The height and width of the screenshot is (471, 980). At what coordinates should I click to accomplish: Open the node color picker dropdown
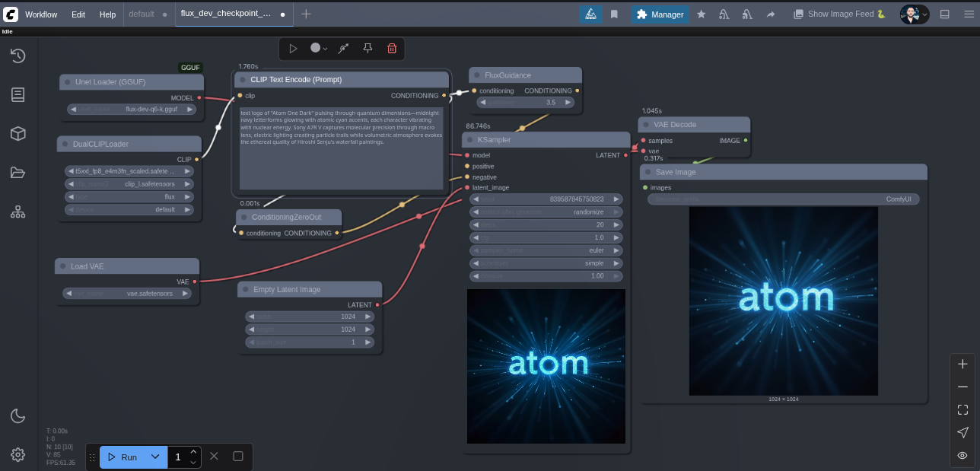coord(319,49)
